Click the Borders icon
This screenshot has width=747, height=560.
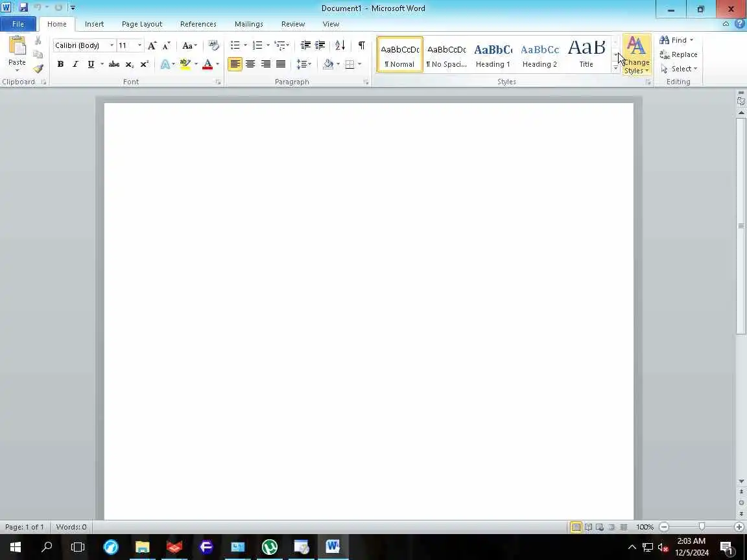click(350, 64)
